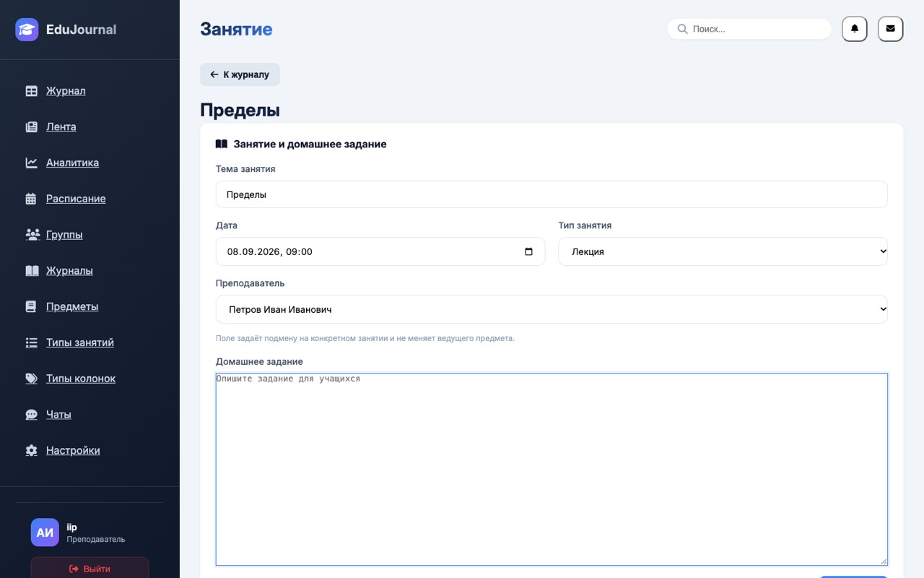
Task: Open the Лента menu item
Action: 61,127
